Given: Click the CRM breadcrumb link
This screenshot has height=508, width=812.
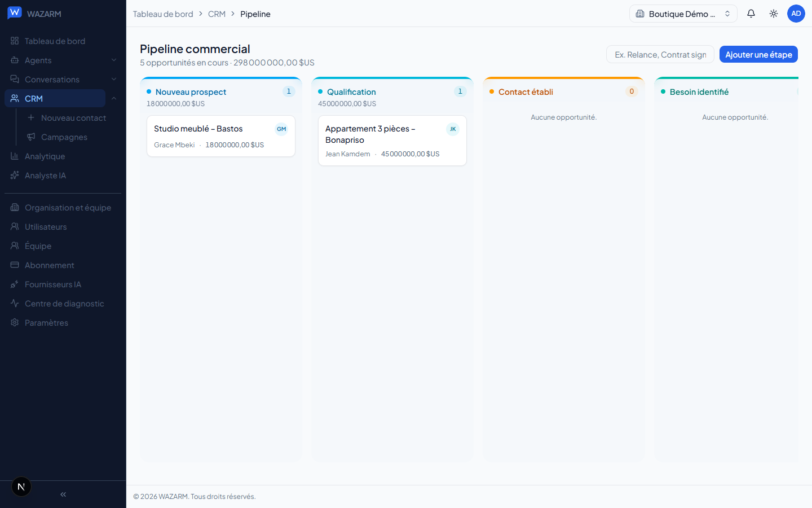Looking at the screenshot, I should click(x=217, y=14).
